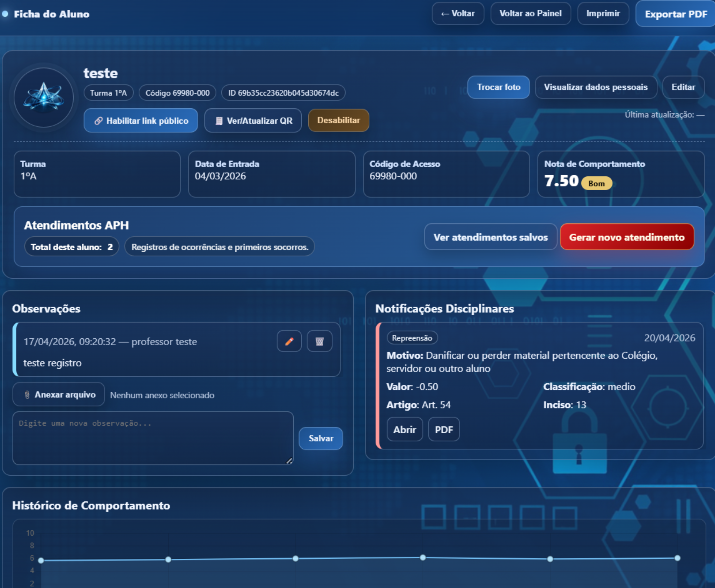Click the Ficha do Aluno title
The width and height of the screenshot is (715, 588).
(x=52, y=14)
